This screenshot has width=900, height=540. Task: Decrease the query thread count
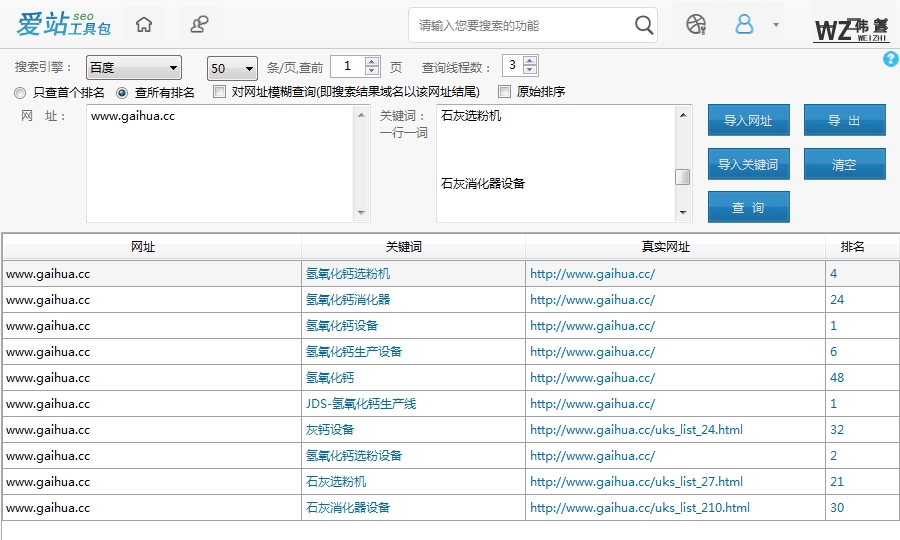[x=530, y=70]
